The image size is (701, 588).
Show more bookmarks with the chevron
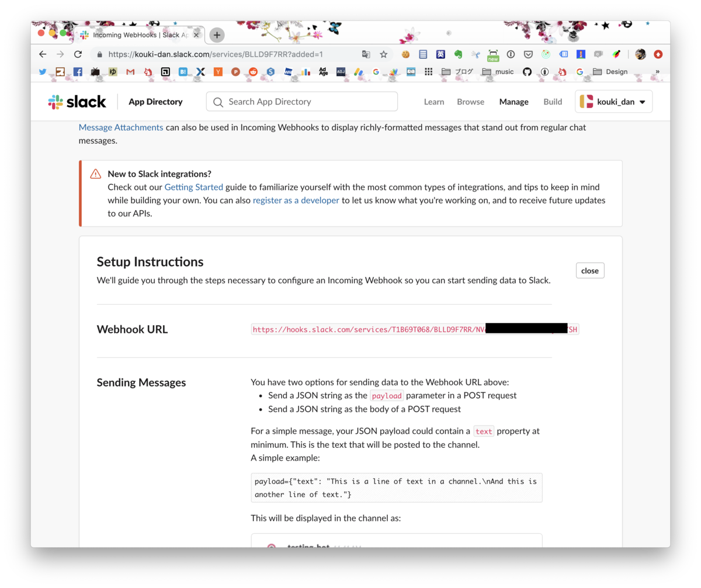click(x=657, y=72)
